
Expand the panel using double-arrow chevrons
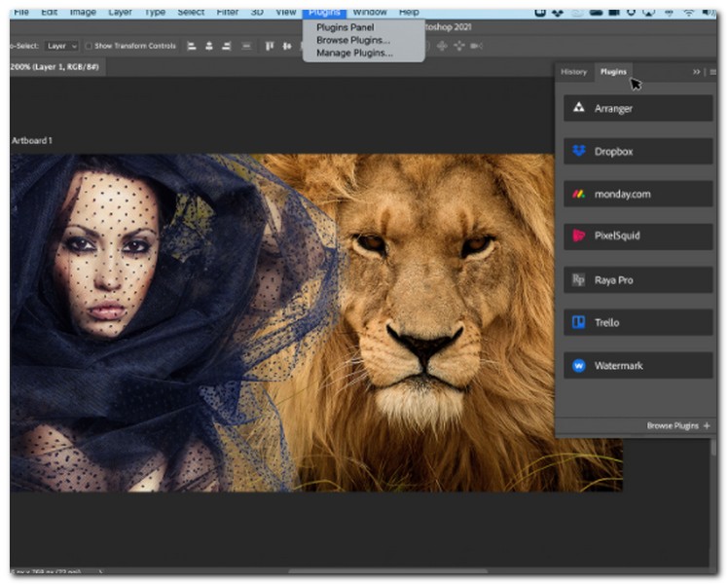pos(696,72)
